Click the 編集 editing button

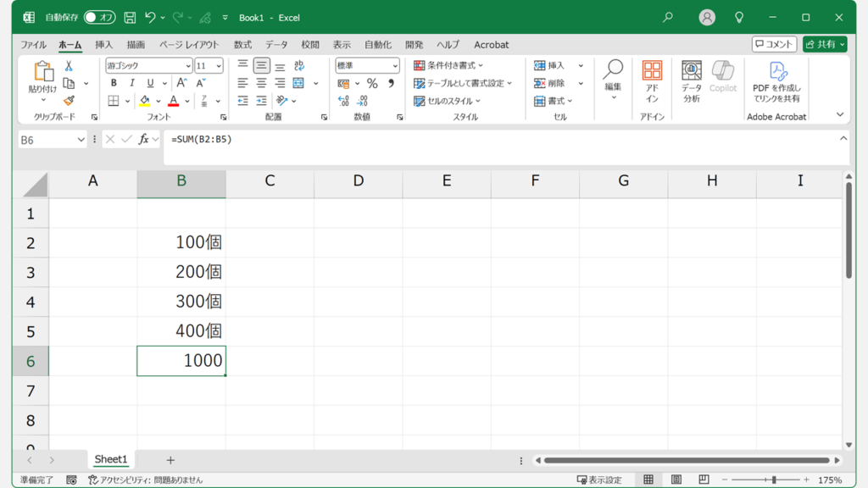click(613, 80)
